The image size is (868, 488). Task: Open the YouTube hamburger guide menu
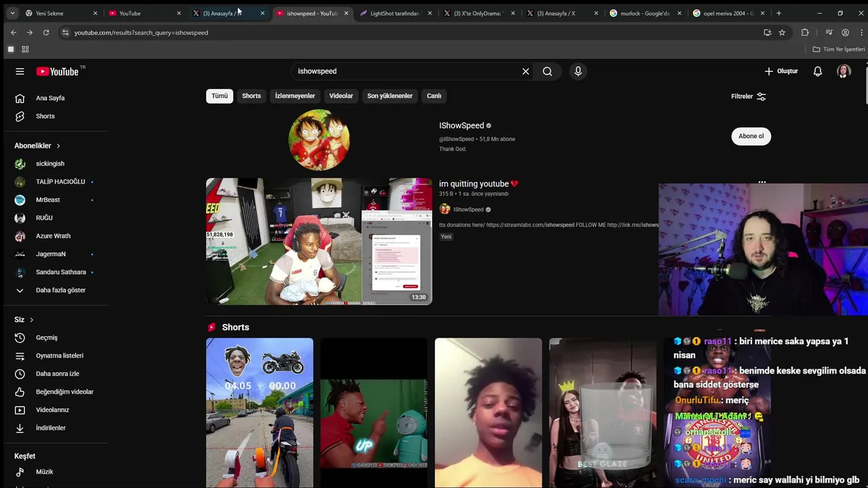(x=20, y=71)
